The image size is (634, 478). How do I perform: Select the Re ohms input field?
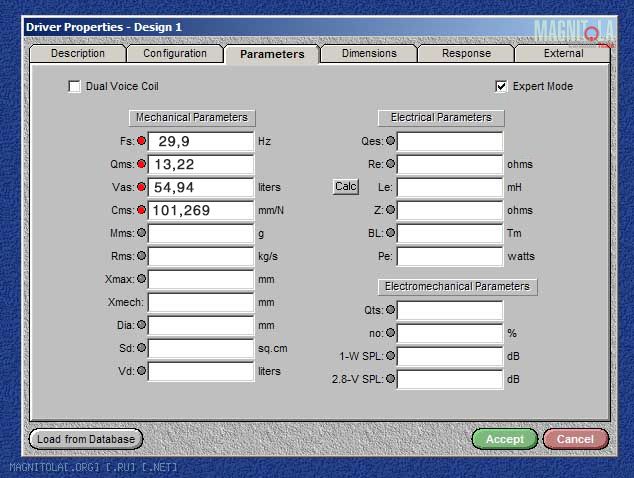tap(449, 164)
